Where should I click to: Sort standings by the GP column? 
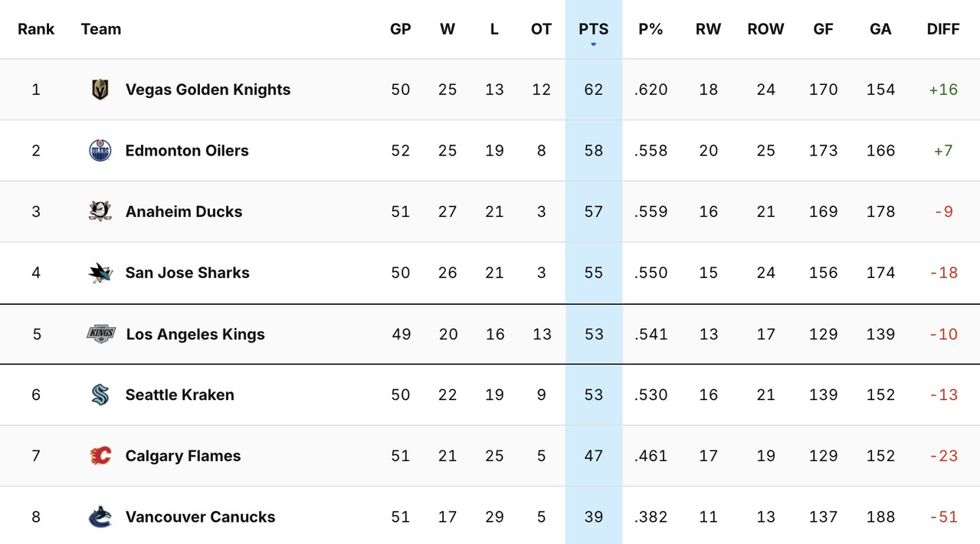[400, 29]
